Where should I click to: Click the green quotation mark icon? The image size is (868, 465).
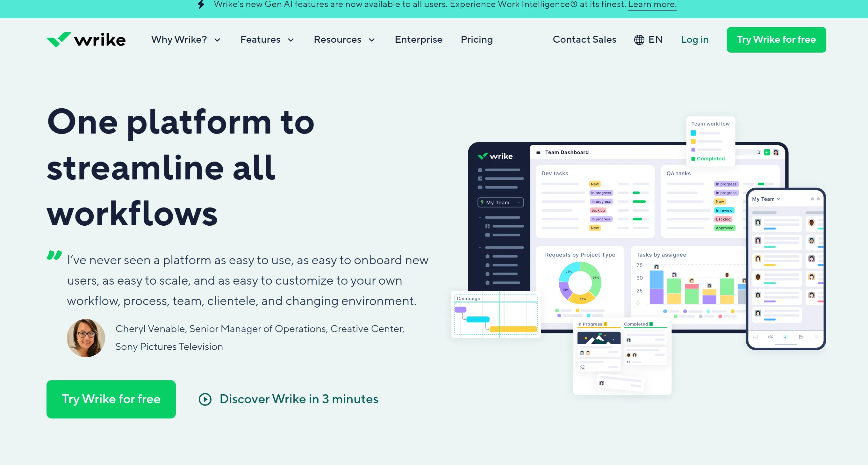tap(54, 255)
